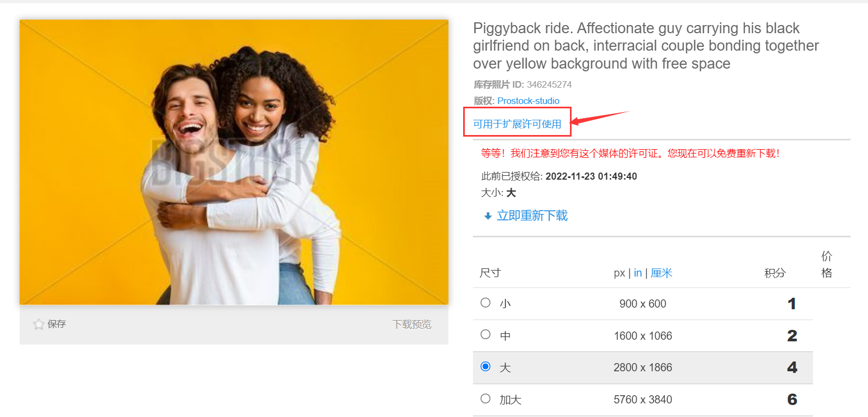This screenshot has width=868, height=417.
Task: Click the 1600 x 1066 dimension text
Action: click(643, 336)
